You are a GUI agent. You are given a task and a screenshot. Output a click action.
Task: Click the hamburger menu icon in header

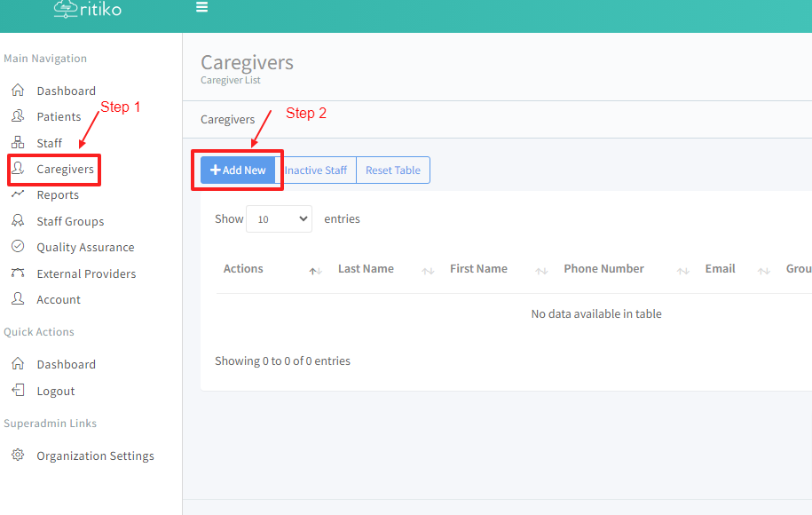pos(202,8)
